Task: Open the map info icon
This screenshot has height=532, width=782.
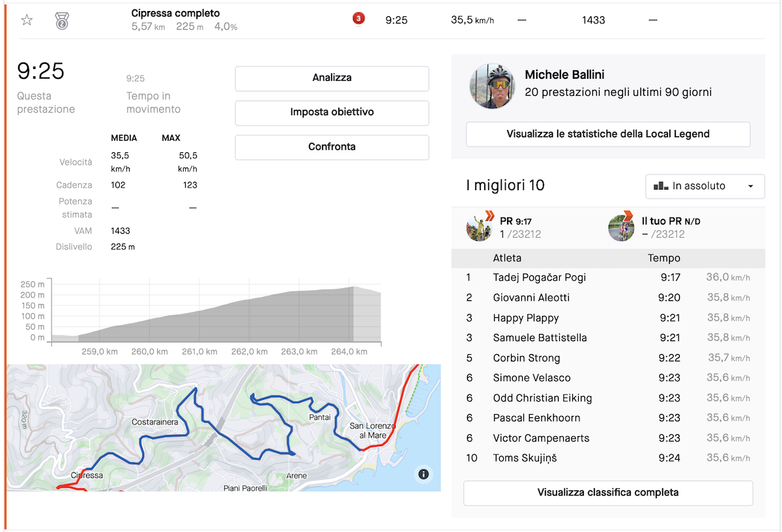Action: [424, 474]
